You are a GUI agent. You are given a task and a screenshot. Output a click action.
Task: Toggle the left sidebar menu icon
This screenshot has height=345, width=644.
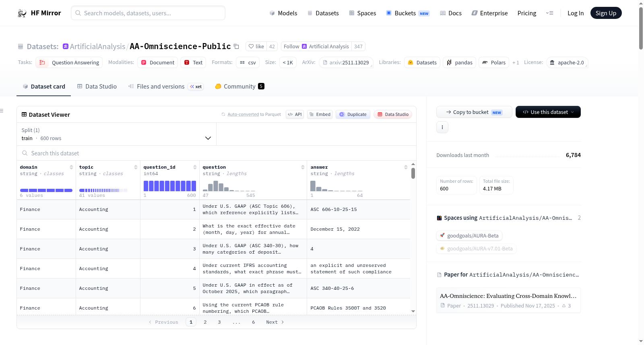pos(2,111)
